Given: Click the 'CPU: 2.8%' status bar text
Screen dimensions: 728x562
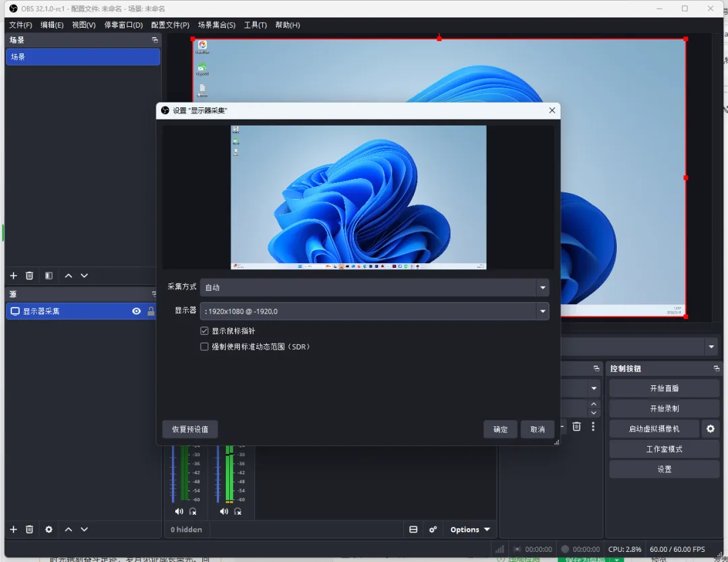Looking at the screenshot, I should (624, 549).
